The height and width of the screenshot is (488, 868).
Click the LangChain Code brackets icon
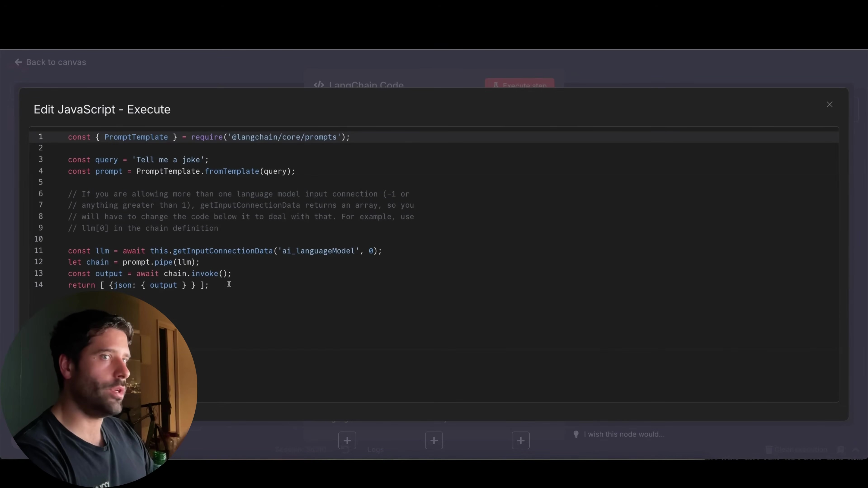click(319, 84)
